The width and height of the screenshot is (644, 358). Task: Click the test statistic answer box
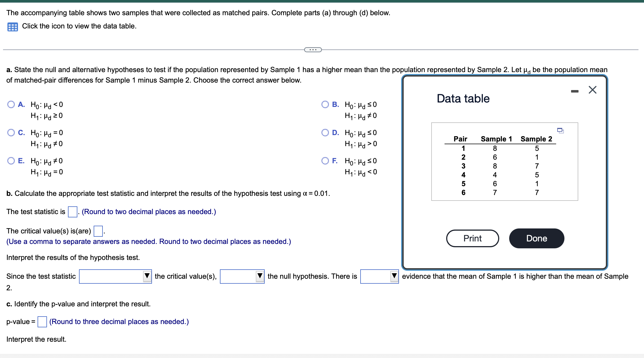pos(72,212)
